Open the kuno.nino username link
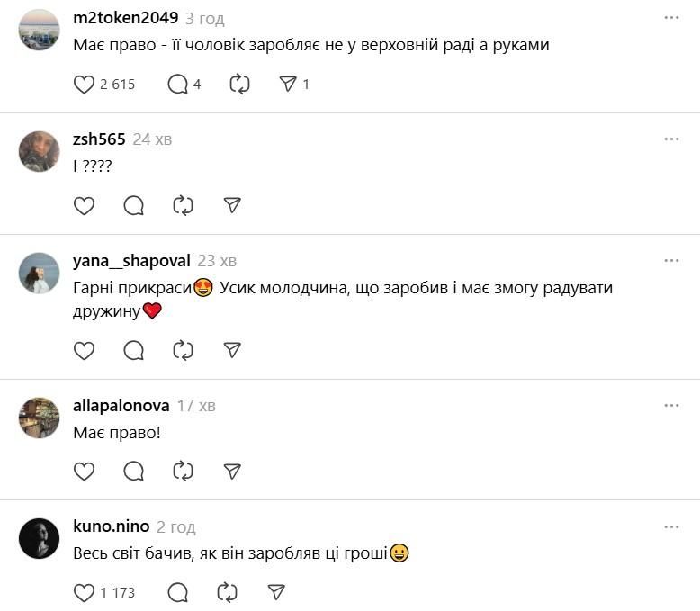The height and width of the screenshot is (611, 700). [112, 526]
